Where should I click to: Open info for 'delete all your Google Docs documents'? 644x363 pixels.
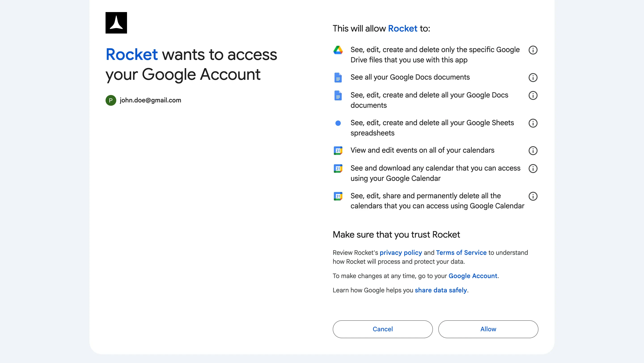[x=533, y=95]
